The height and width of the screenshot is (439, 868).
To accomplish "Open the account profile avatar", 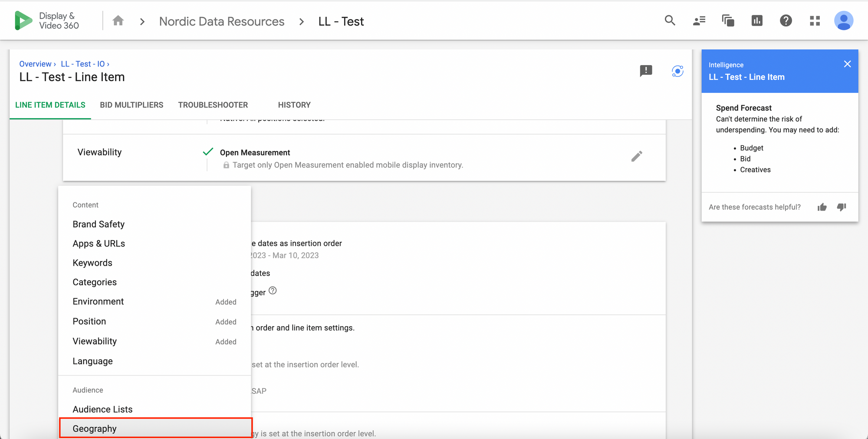I will 844,20.
